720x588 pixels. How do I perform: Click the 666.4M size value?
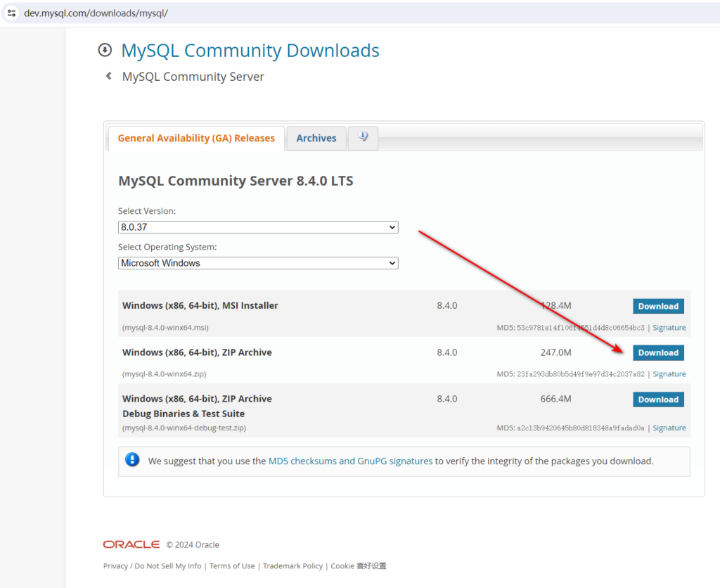coord(555,399)
